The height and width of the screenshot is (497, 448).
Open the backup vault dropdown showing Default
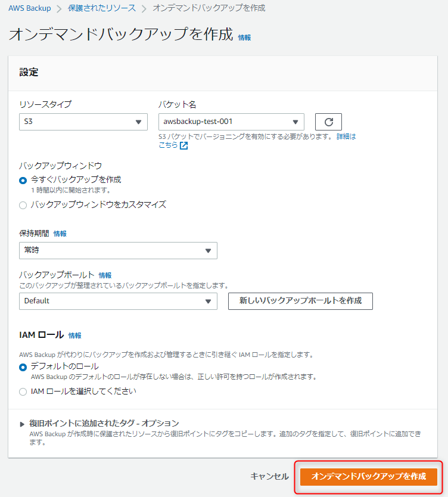118,301
